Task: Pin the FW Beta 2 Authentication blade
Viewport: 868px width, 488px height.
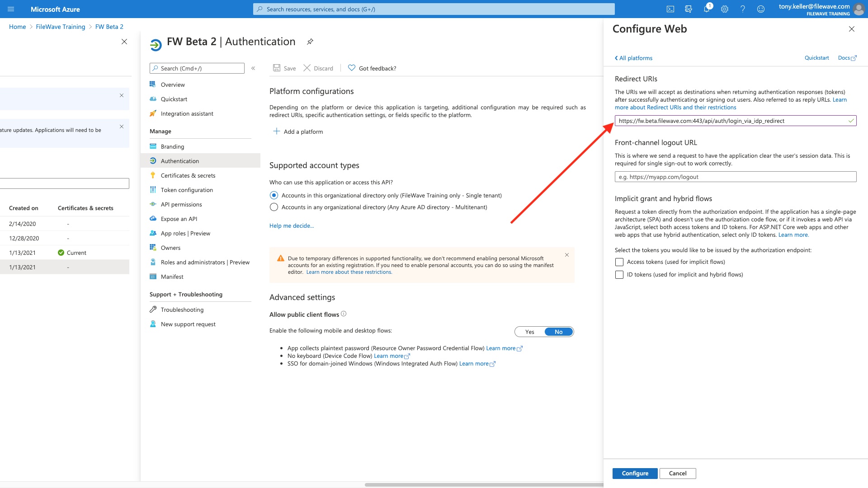Action: (310, 42)
